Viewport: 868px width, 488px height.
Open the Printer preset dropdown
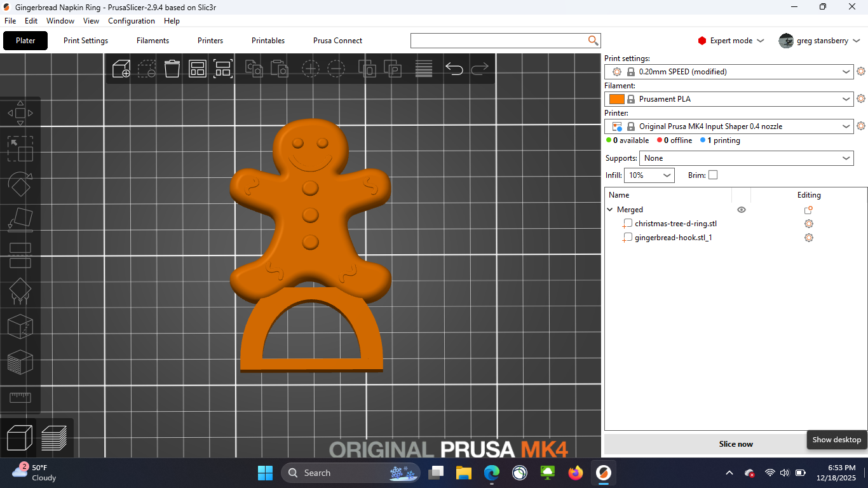pyautogui.click(x=729, y=126)
